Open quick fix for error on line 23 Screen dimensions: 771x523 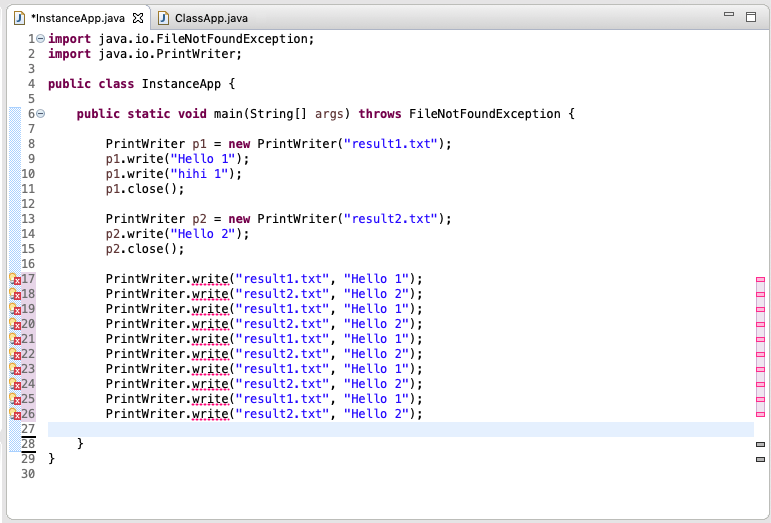click(15, 369)
